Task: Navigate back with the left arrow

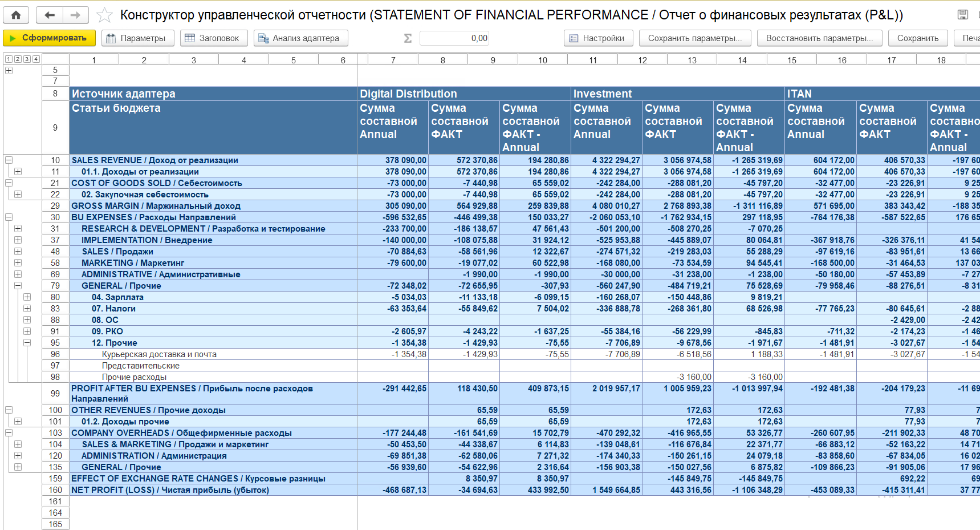Action: [50, 15]
